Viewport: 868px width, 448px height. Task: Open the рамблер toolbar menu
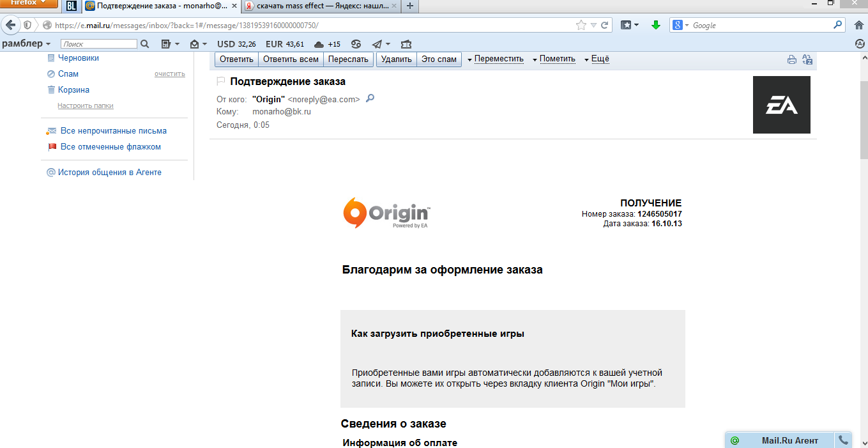(26, 44)
